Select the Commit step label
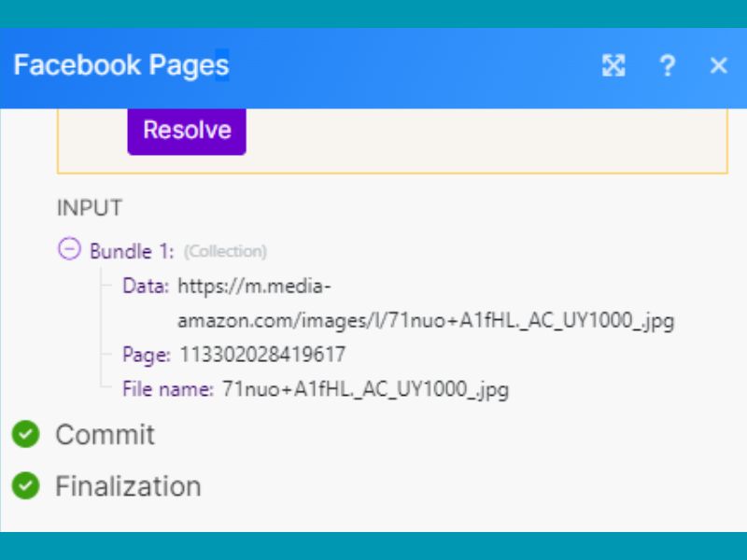Image resolution: width=747 pixels, height=560 pixels. [x=105, y=434]
